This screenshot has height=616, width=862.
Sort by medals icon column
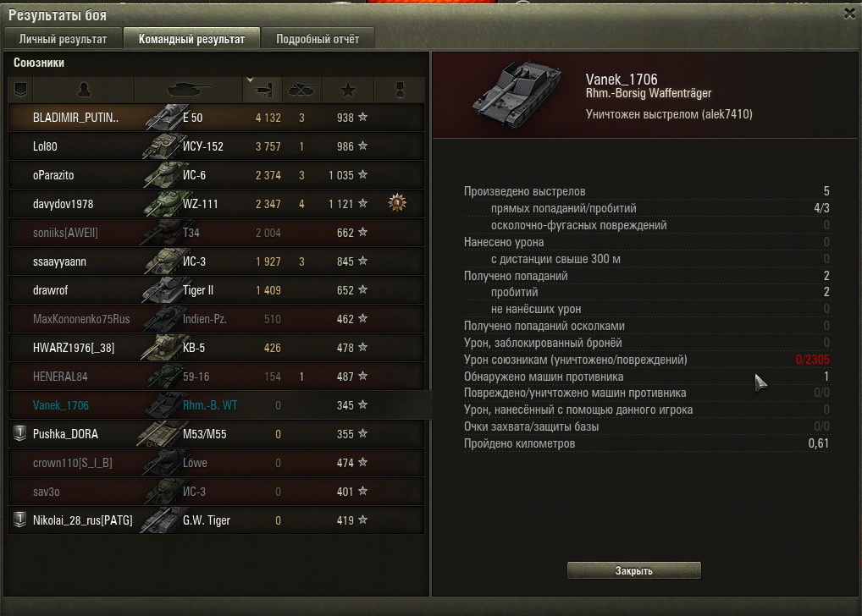point(400,90)
